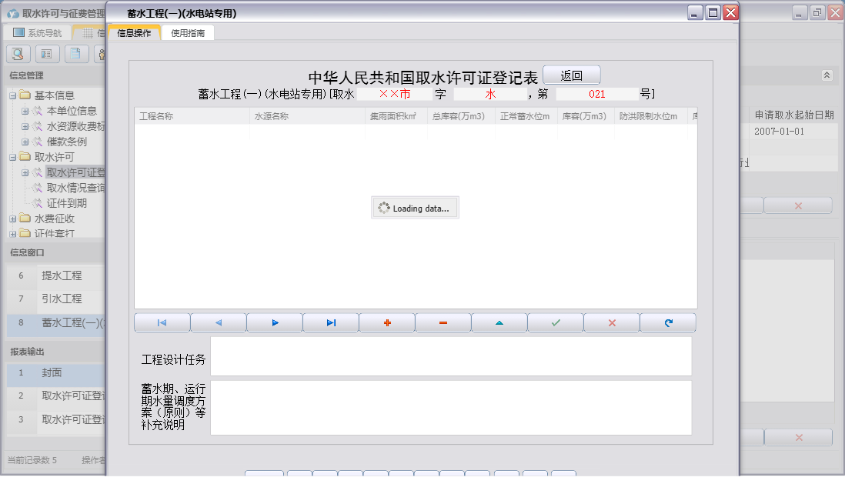Post changes with green checkmark
The width and height of the screenshot is (845, 504).
(556, 323)
